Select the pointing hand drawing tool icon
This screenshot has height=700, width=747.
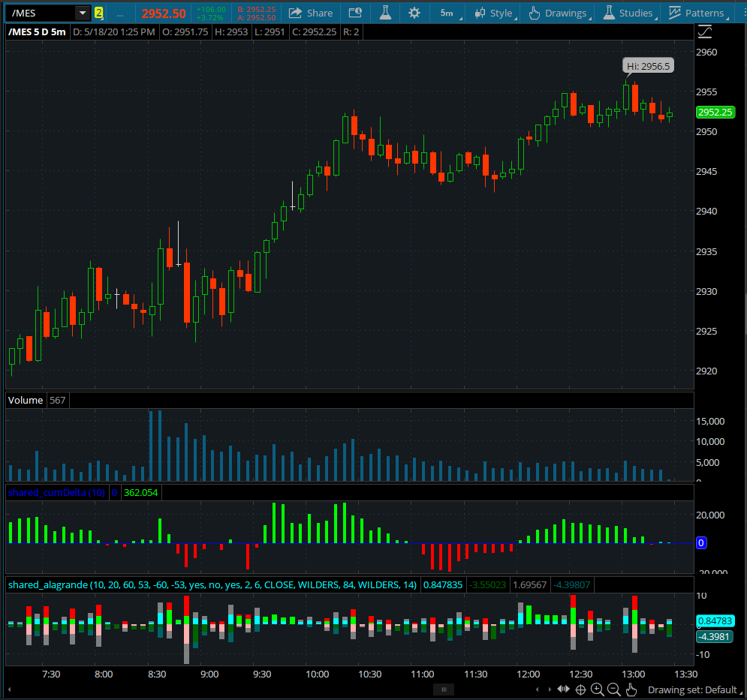631,689
